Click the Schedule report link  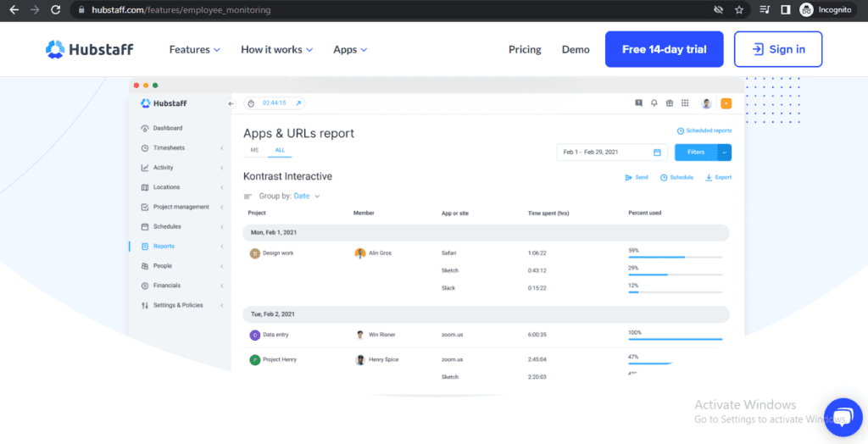coord(676,177)
